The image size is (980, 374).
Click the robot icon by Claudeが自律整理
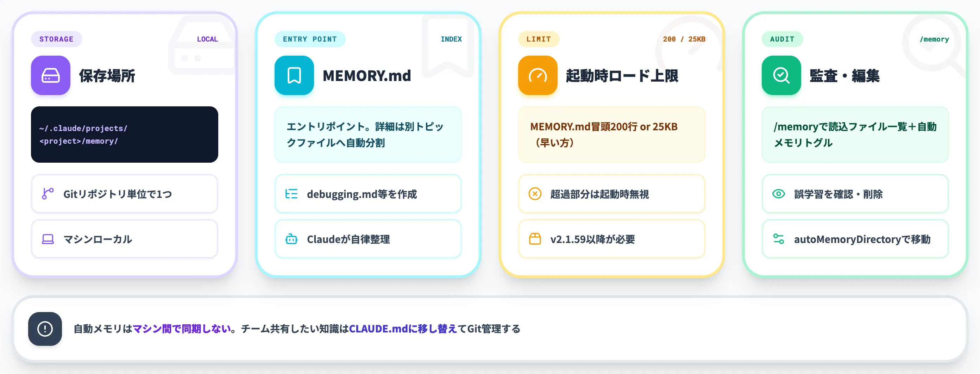(291, 239)
